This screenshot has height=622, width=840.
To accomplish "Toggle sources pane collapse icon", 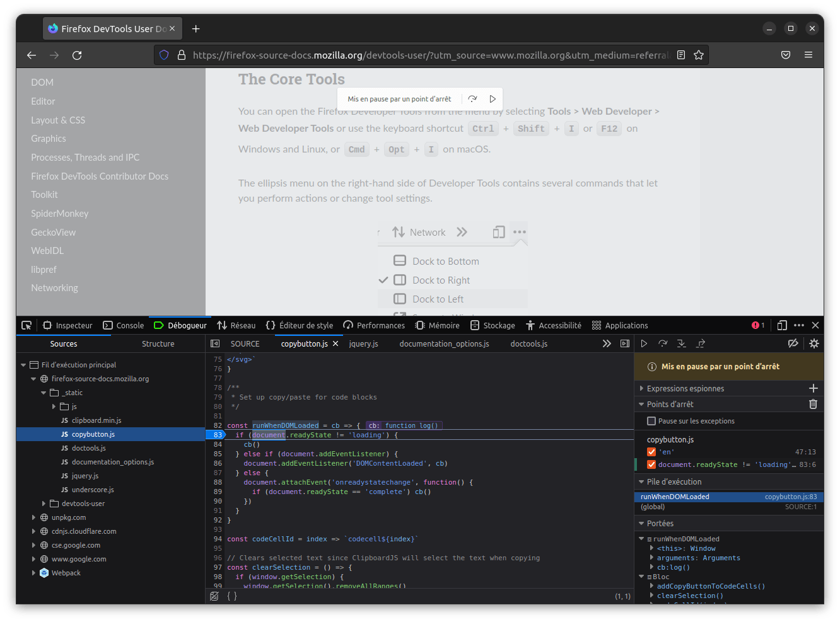I will click(x=215, y=343).
